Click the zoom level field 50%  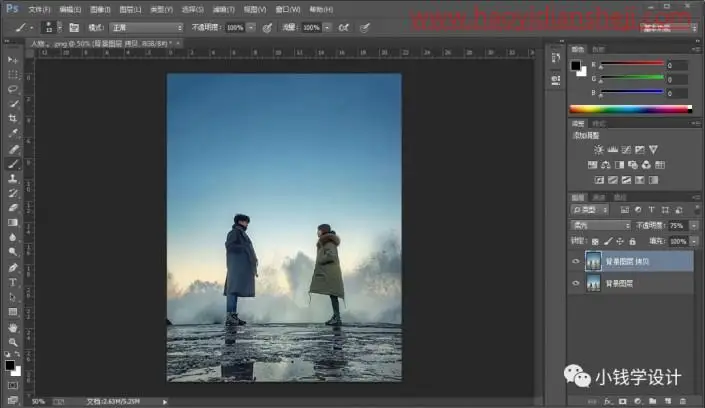pyautogui.click(x=39, y=402)
